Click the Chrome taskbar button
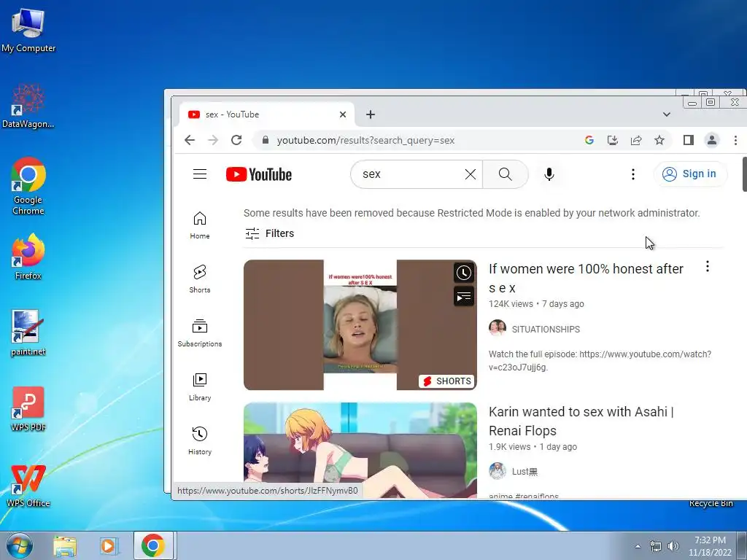Viewport: 747px width, 560px height. [x=153, y=545]
